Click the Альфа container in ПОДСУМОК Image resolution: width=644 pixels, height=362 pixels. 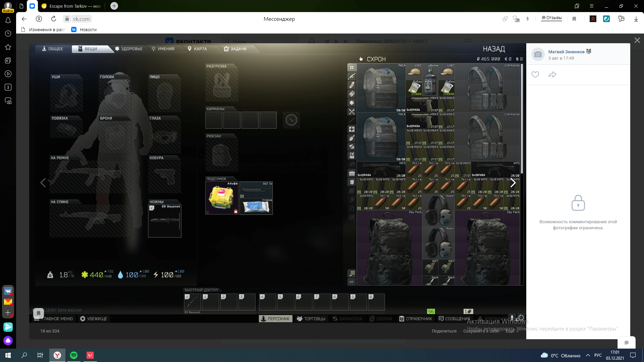222,198
